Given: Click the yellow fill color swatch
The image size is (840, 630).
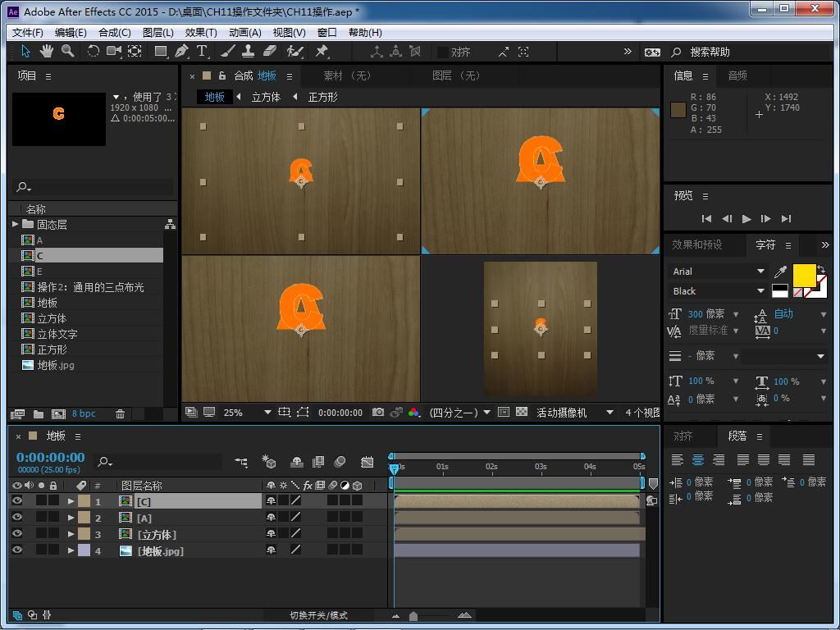Looking at the screenshot, I should [x=804, y=276].
